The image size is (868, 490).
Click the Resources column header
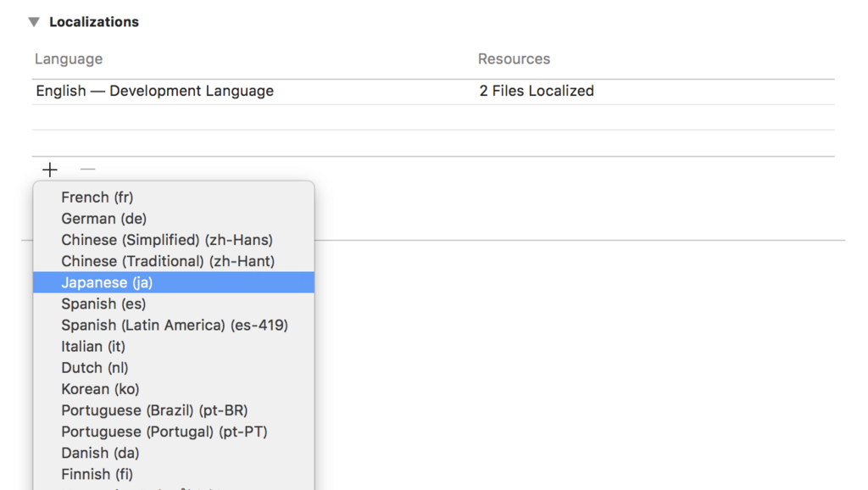pos(514,58)
